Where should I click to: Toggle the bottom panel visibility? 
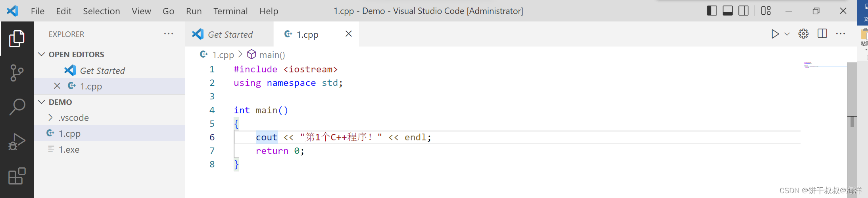pyautogui.click(x=728, y=11)
